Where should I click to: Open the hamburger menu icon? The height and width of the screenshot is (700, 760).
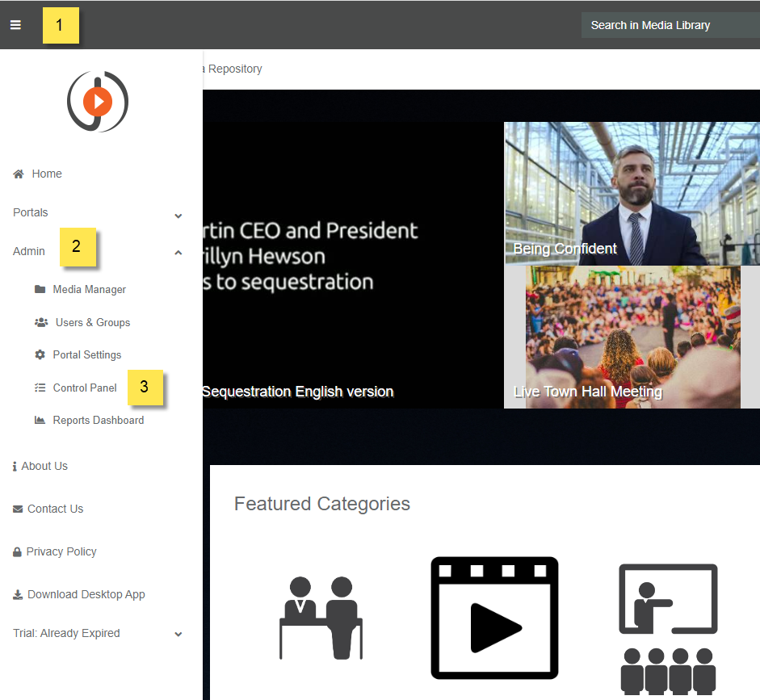[x=15, y=25]
